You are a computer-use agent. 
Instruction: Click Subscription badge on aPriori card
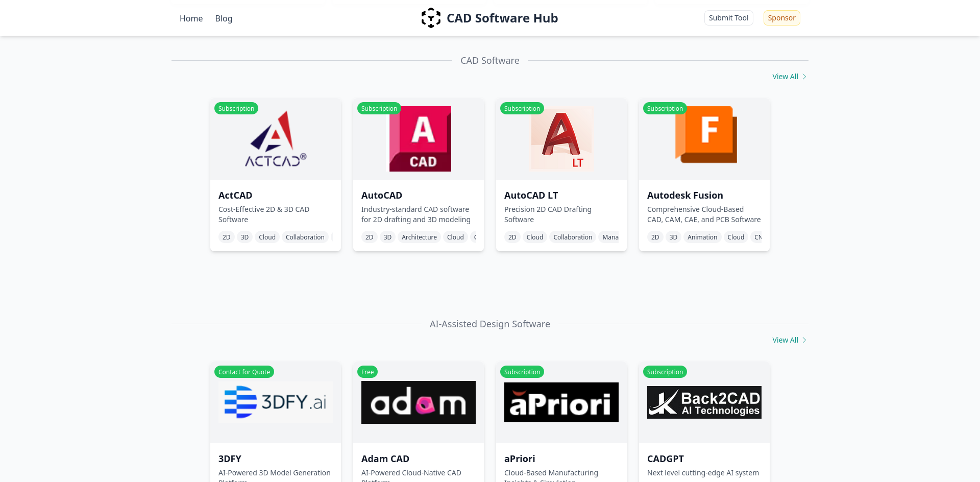[x=522, y=372]
